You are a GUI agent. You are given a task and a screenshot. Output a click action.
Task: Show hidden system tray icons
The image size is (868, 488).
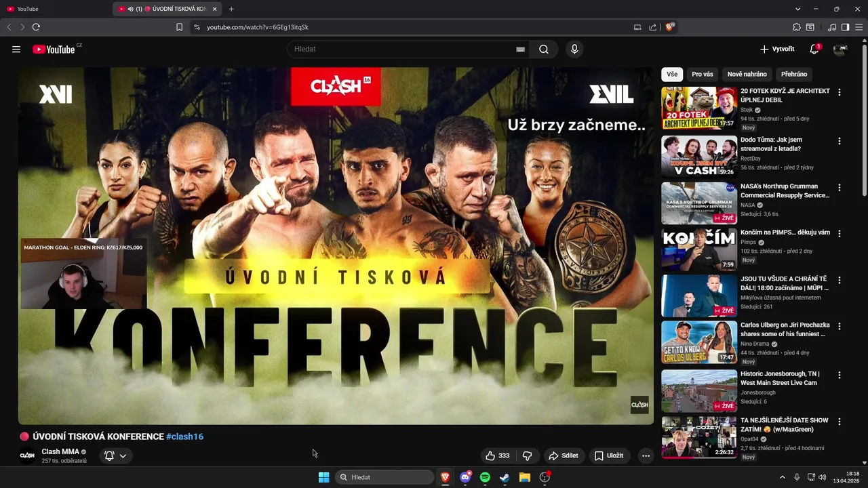[782, 477]
